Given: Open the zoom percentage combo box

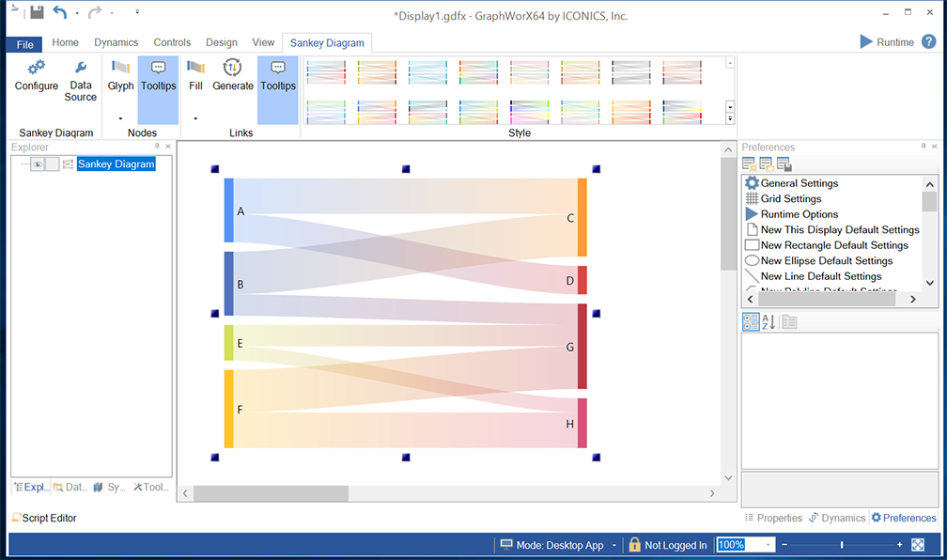Looking at the screenshot, I should 768,545.
